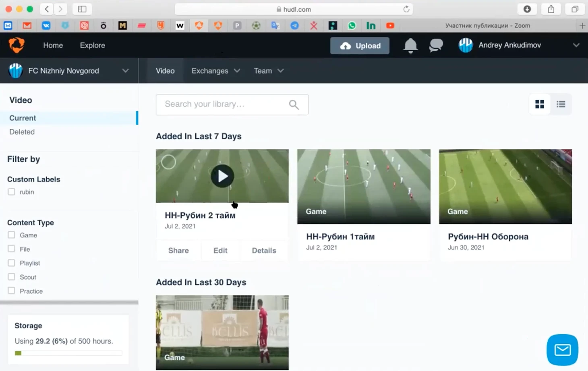This screenshot has height=371, width=588.
Task: Switch to list view layout
Action: 561,104
